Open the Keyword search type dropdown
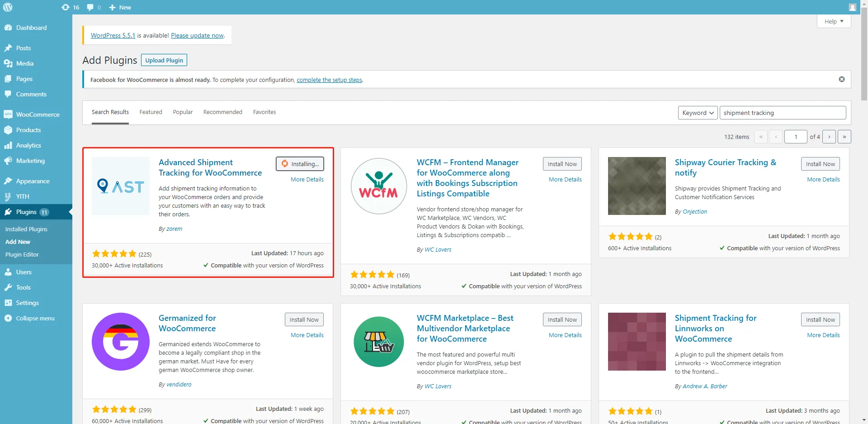Viewport: 868px width, 424px height. pos(698,113)
